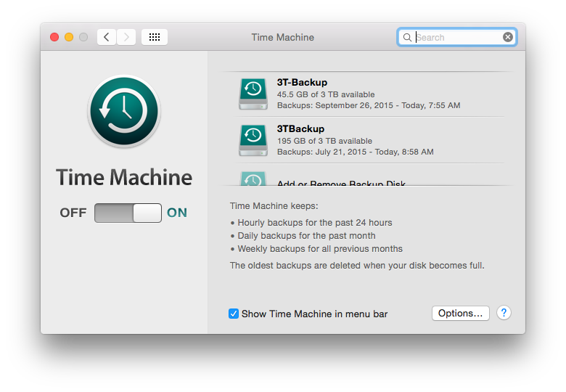Open the Show All preferences grid

coord(155,37)
